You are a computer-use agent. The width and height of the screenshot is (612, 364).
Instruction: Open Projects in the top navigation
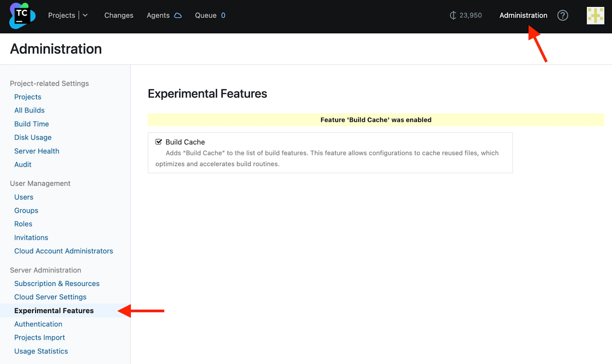point(62,15)
